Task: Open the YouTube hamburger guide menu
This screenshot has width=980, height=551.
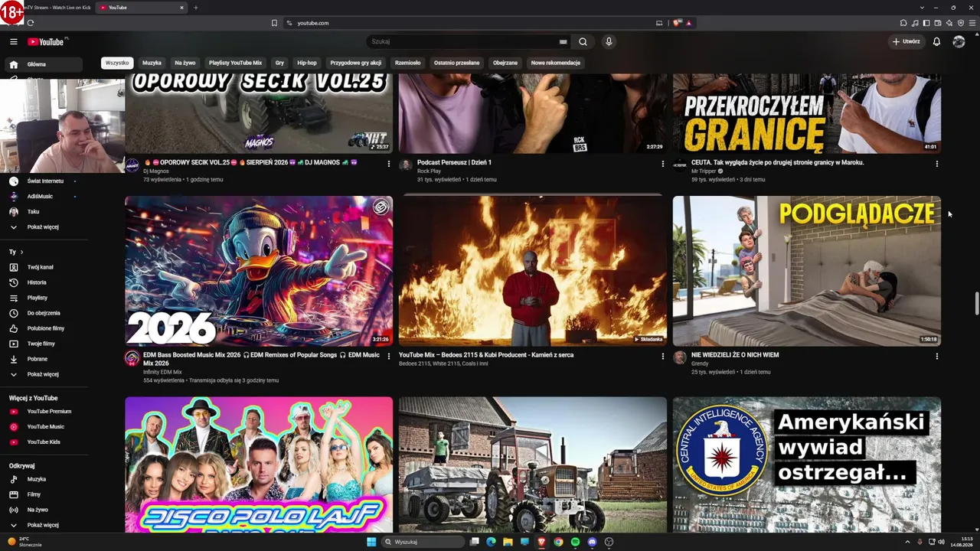Action: pyautogui.click(x=14, y=41)
